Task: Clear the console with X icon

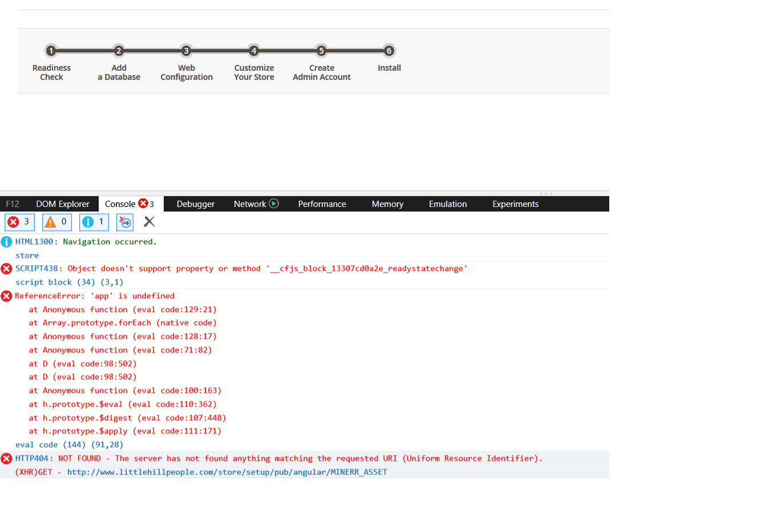Action: pos(149,222)
